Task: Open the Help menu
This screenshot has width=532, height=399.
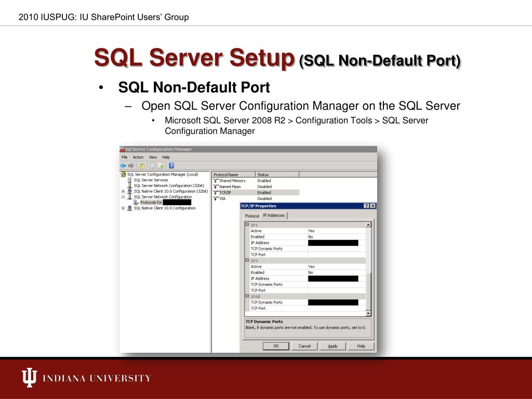Action: (x=166, y=157)
